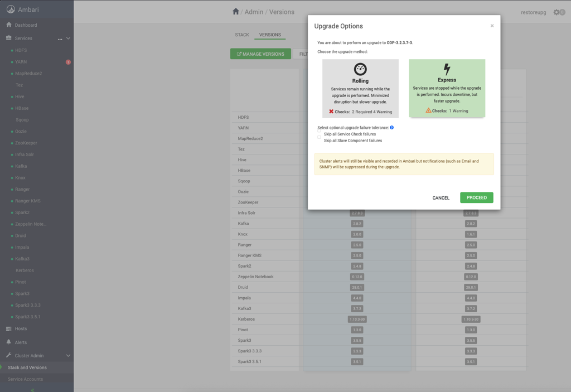Open Infra Solr service in sidebar

coord(25,154)
